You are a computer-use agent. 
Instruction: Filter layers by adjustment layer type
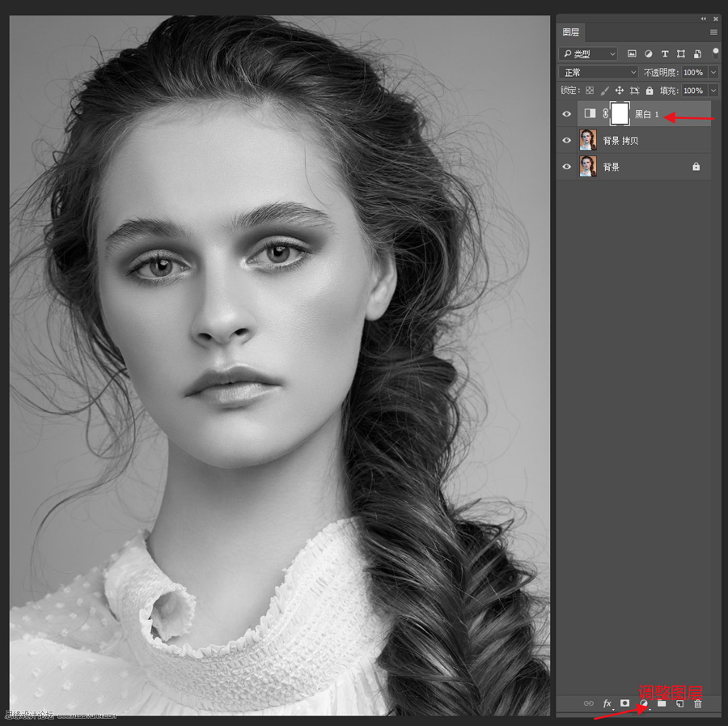coord(648,54)
